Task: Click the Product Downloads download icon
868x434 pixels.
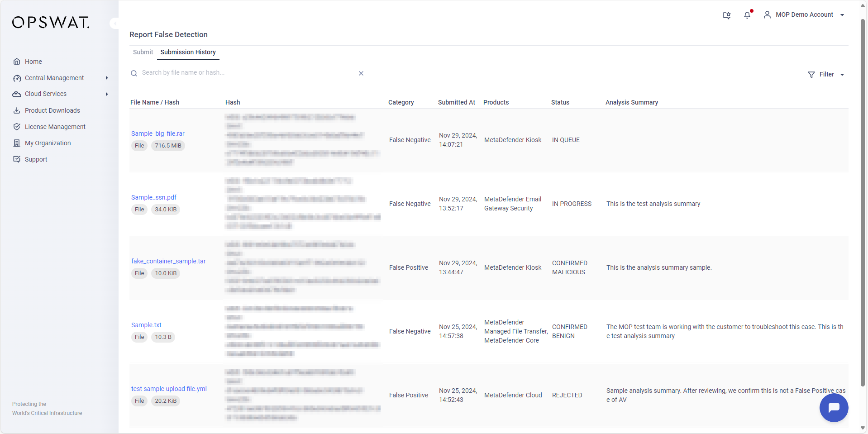Action: 17,110
